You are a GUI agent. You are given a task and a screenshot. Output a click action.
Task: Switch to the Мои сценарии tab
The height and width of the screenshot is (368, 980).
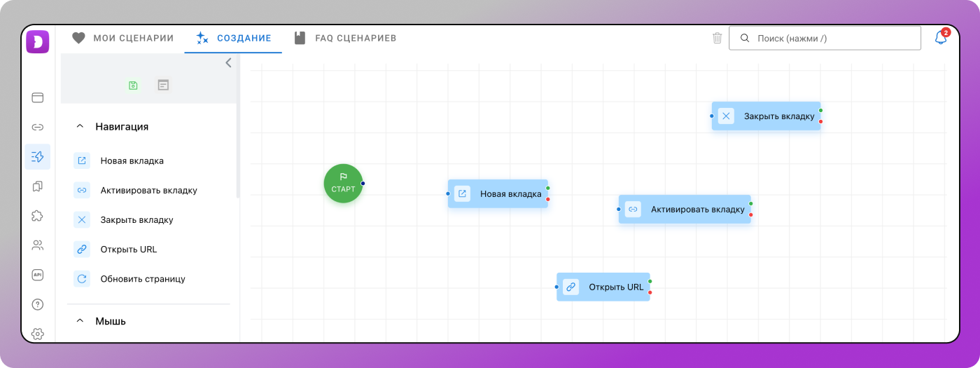point(123,38)
